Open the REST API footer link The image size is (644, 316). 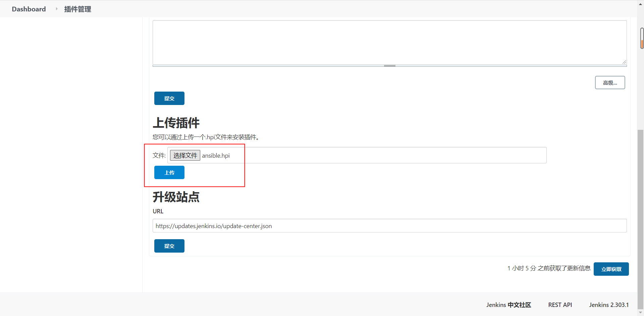click(560, 305)
